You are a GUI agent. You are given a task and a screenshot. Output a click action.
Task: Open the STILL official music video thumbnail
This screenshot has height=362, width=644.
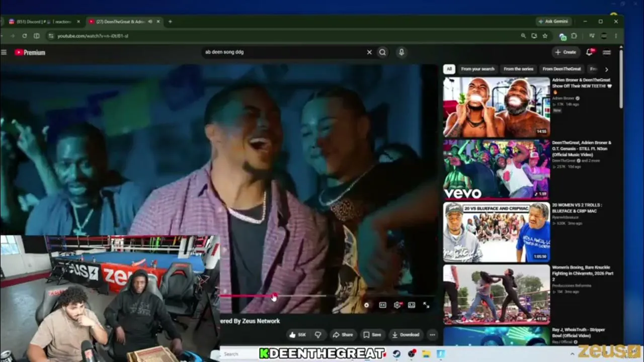click(497, 169)
